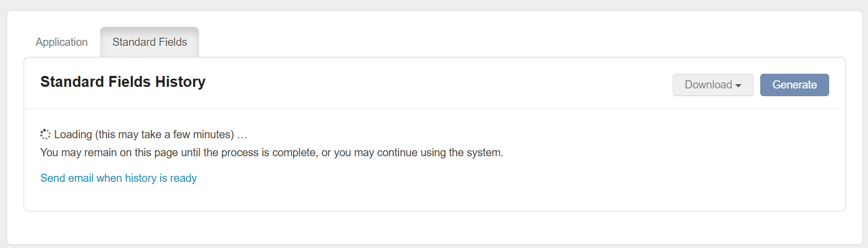Select the Standard Fields tab
Viewport: 868px width, 248px height.
point(149,42)
